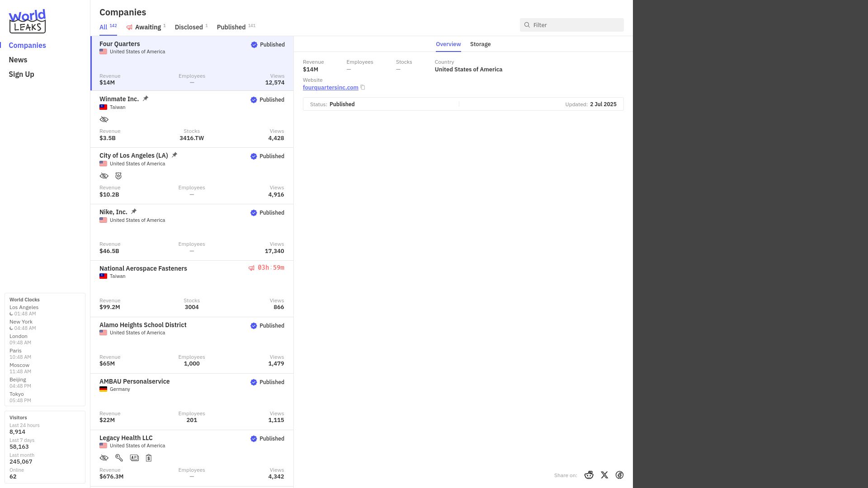
Task: Select National Aerospace Fasteners entry
Action: click(x=192, y=289)
